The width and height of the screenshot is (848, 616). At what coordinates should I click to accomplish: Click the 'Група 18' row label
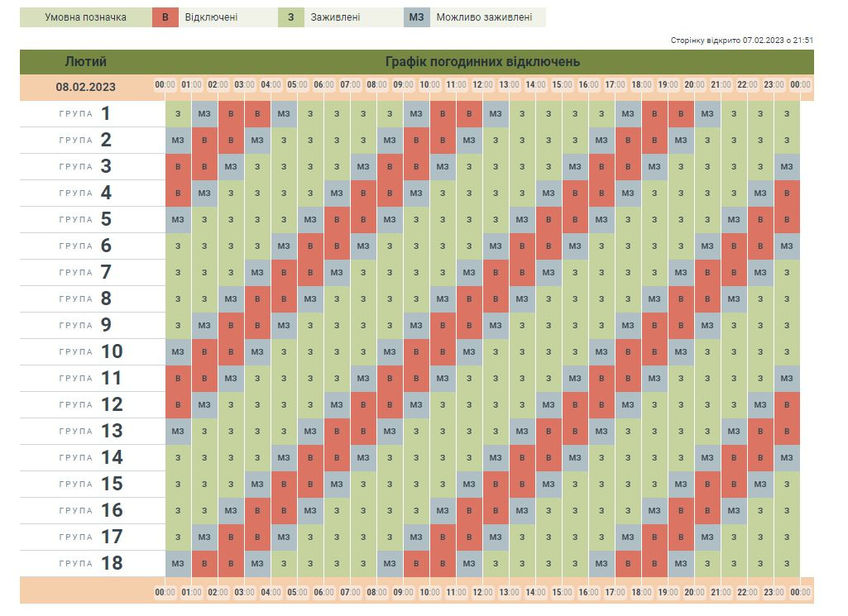point(86,564)
